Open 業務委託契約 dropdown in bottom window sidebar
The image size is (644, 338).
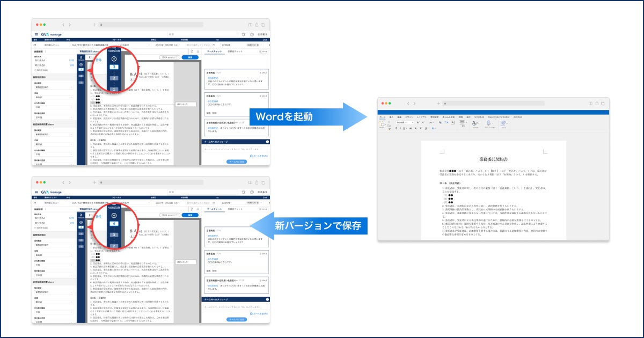click(54, 244)
